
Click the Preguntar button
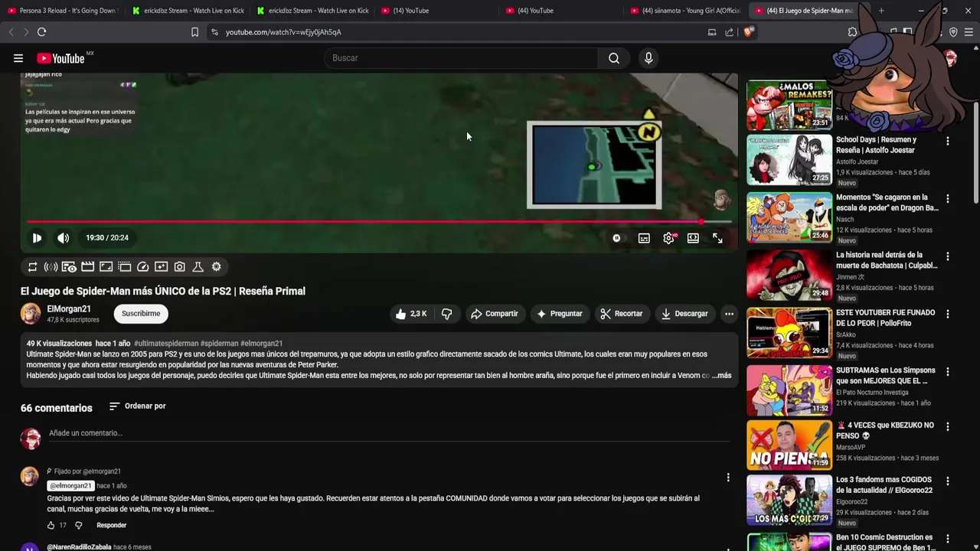pos(560,314)
